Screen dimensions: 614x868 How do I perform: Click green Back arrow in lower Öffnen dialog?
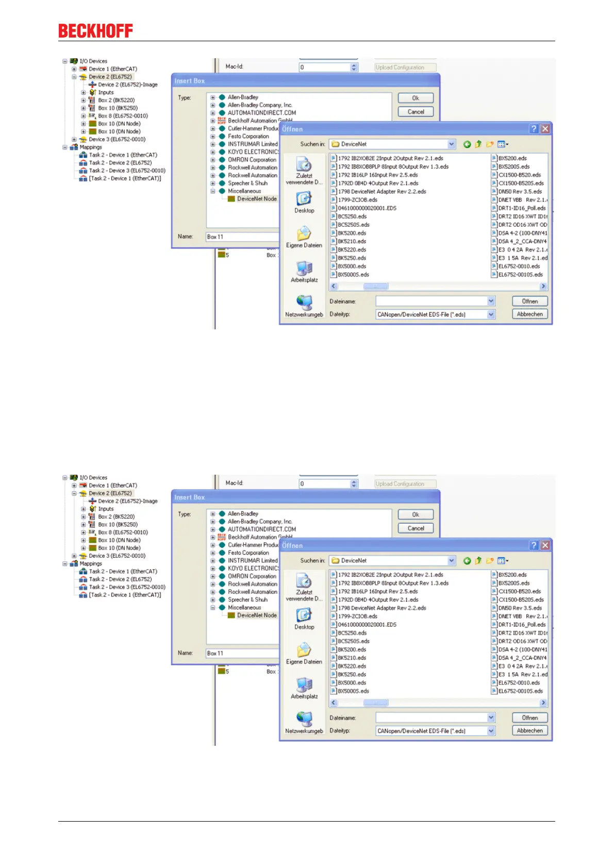[467, 561]
